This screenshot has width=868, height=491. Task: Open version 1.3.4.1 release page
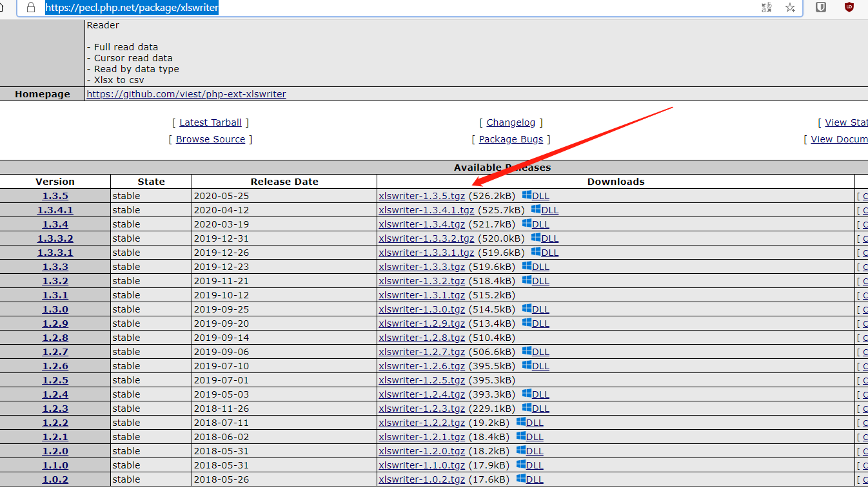pyautogui.click(x=55, y=210)
